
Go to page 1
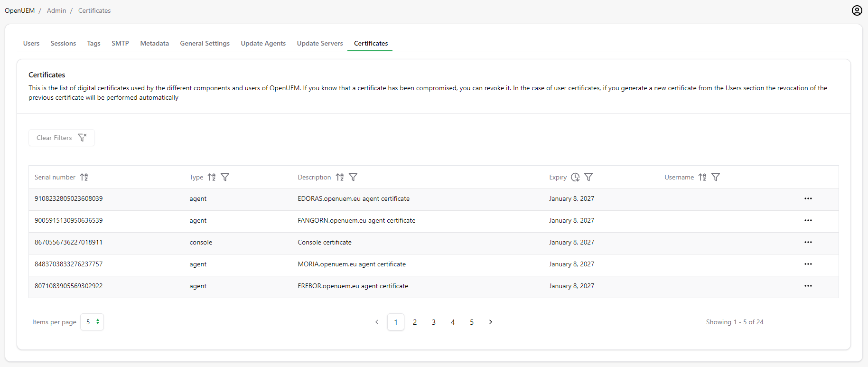(x=396, y=322)
